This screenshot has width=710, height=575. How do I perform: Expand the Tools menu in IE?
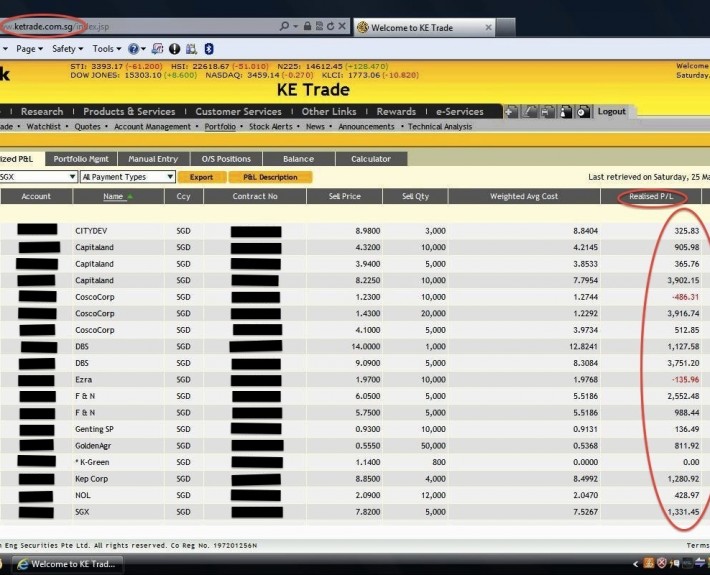pos(106,48)
